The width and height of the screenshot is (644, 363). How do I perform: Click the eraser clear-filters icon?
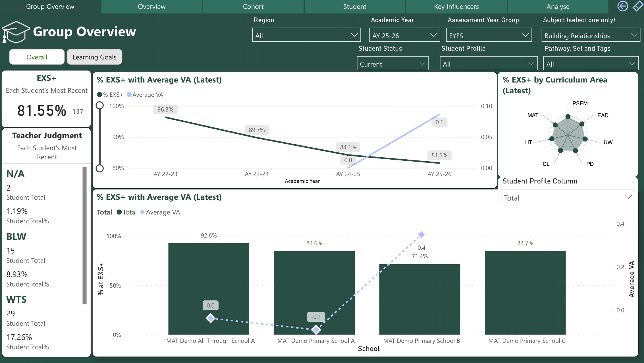tap(637, 6)
